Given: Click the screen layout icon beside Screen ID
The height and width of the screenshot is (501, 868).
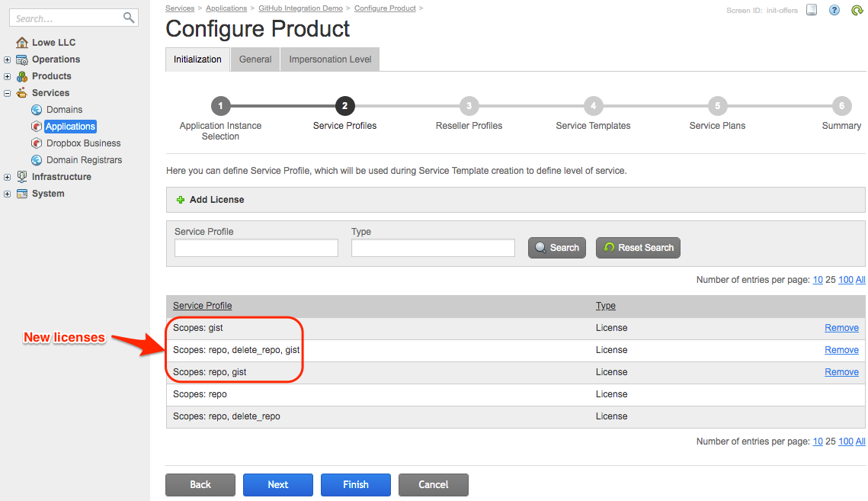Looking at the screenshot, I should point(812,10).
